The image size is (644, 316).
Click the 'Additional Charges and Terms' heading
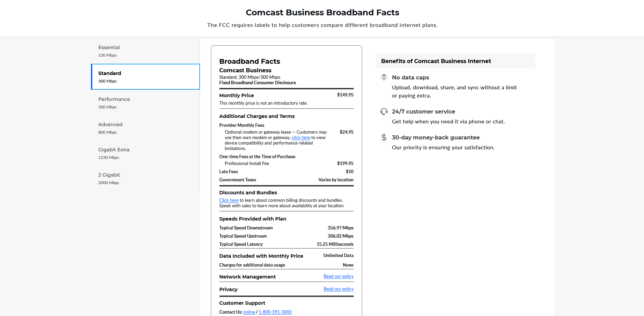(x=257, y=117)
